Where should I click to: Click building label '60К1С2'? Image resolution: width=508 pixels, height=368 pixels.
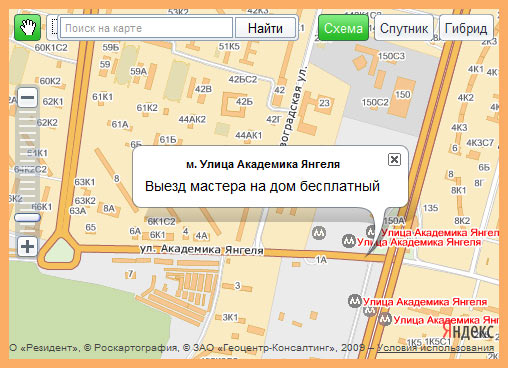(x=51, y=48)
